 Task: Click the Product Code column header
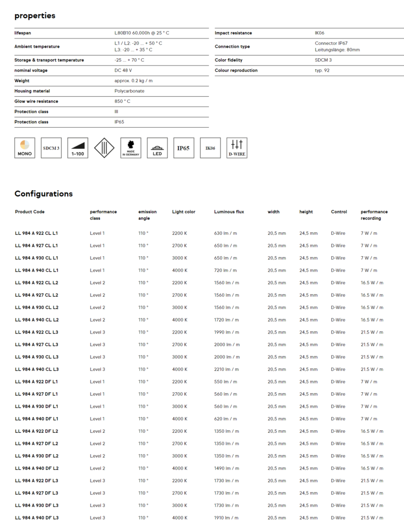pyautogui.click(x=30, y=212)
